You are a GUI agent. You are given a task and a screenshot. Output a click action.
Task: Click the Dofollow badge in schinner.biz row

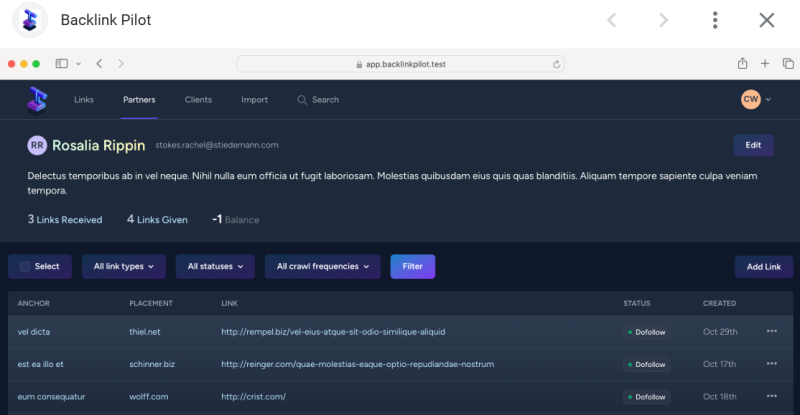coord(646,364)
